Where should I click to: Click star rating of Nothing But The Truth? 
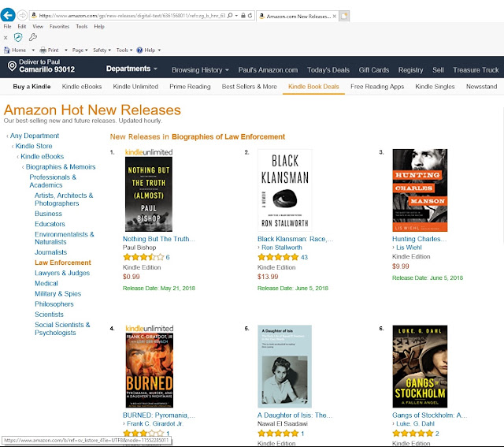click(143, 257)
